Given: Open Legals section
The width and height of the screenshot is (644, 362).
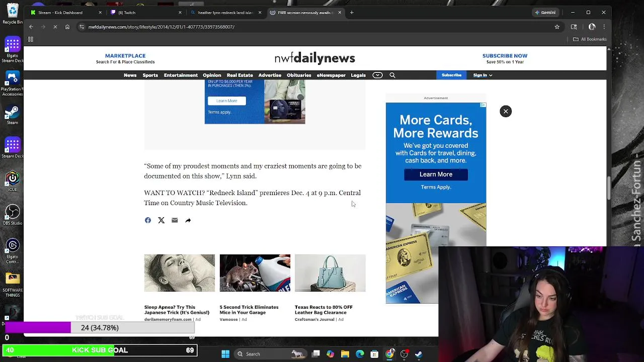Looking at the screenshot, I should (x=358, y=75).
